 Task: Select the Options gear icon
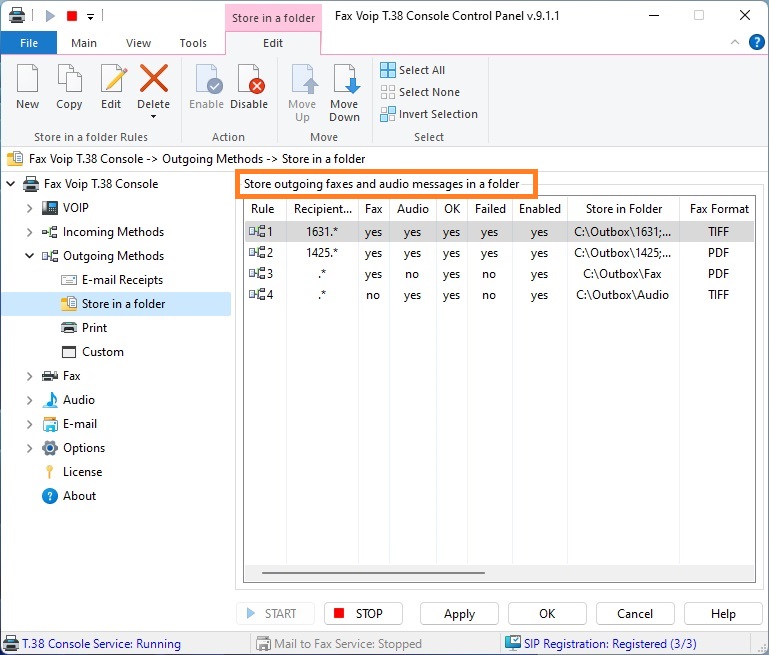coord(50,448)
